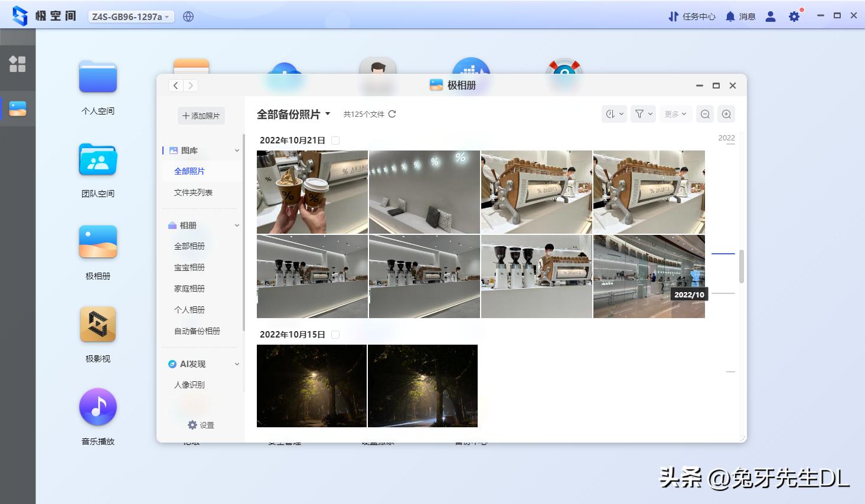865x504 pixels.
Task: Click the zoom out magnifier icon
Action: [705, 114]
